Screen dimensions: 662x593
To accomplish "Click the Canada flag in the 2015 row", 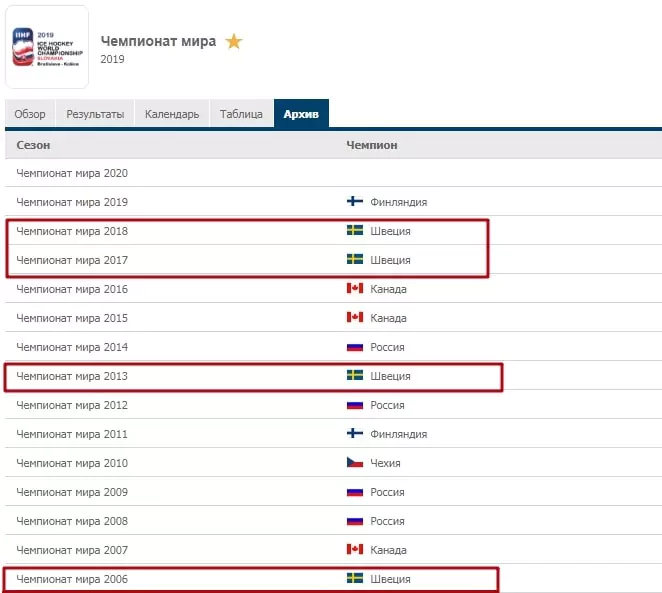I will (x=355, y=317).
